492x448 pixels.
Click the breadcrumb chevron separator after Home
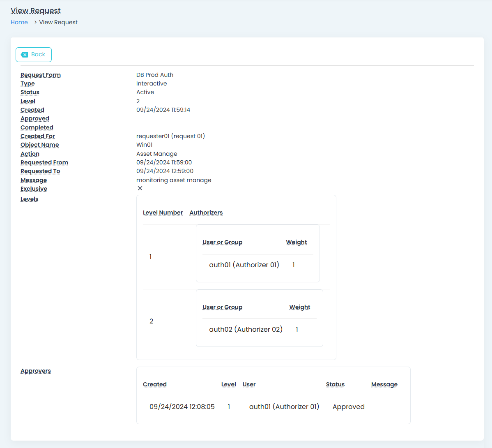click(x=35, y=22)
